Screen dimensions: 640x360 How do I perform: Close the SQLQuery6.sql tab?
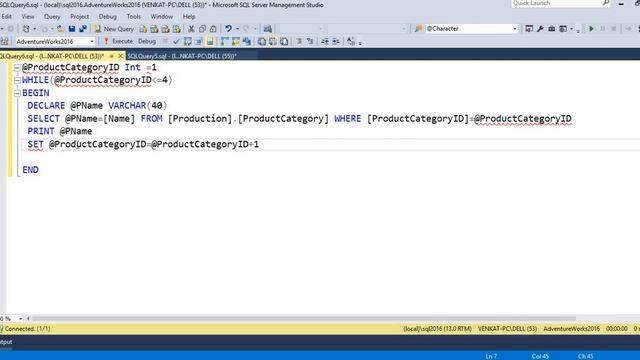(120, 56)
